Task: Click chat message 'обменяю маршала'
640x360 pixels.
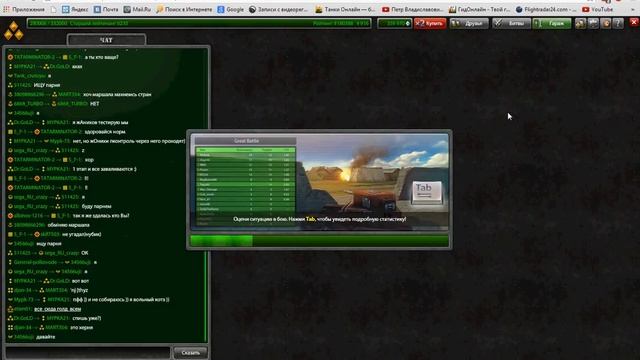Action: tap(69, 225)
